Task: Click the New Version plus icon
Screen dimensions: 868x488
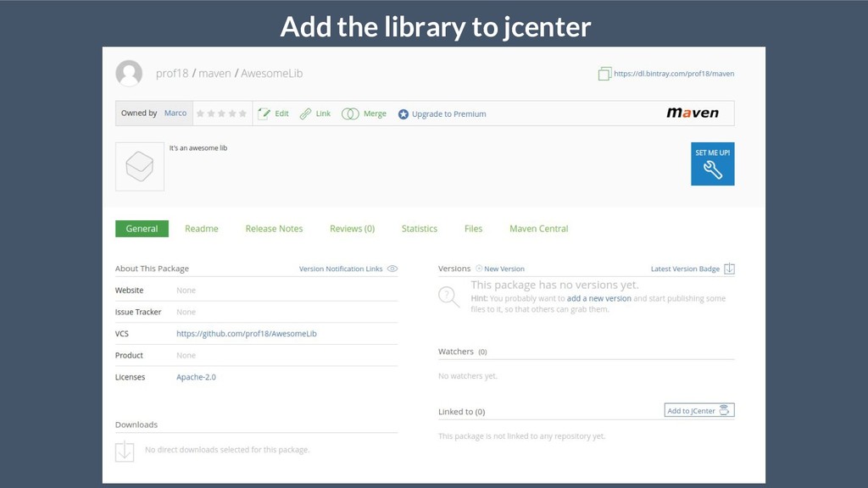Action: tap(479, 269)
